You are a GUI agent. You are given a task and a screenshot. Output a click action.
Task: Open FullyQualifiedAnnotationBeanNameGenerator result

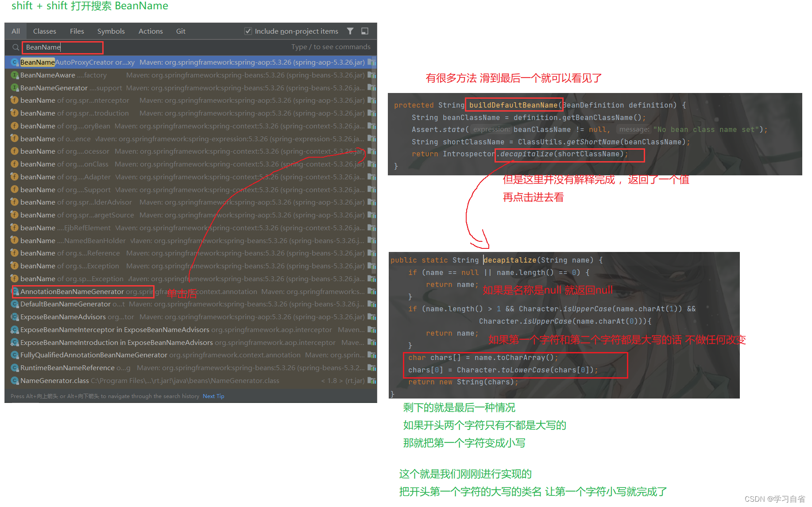pyautogui.click(x=191, y=355)
